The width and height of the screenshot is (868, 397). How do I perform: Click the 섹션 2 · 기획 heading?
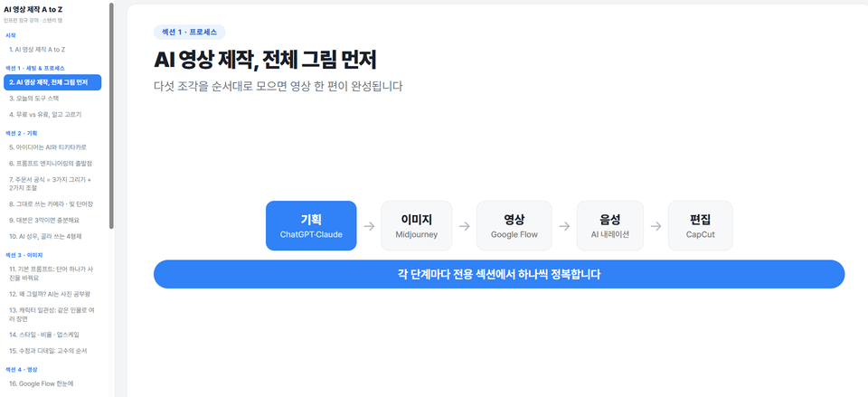click(21, 133)
